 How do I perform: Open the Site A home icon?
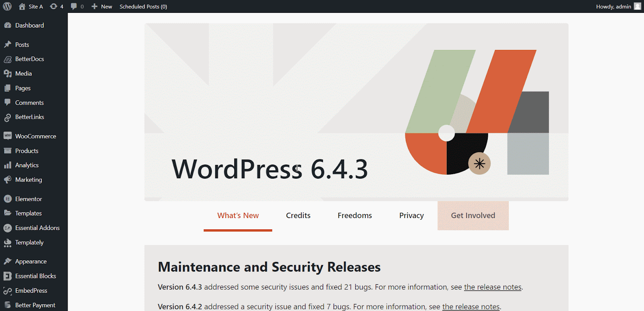tap(22, 6)
